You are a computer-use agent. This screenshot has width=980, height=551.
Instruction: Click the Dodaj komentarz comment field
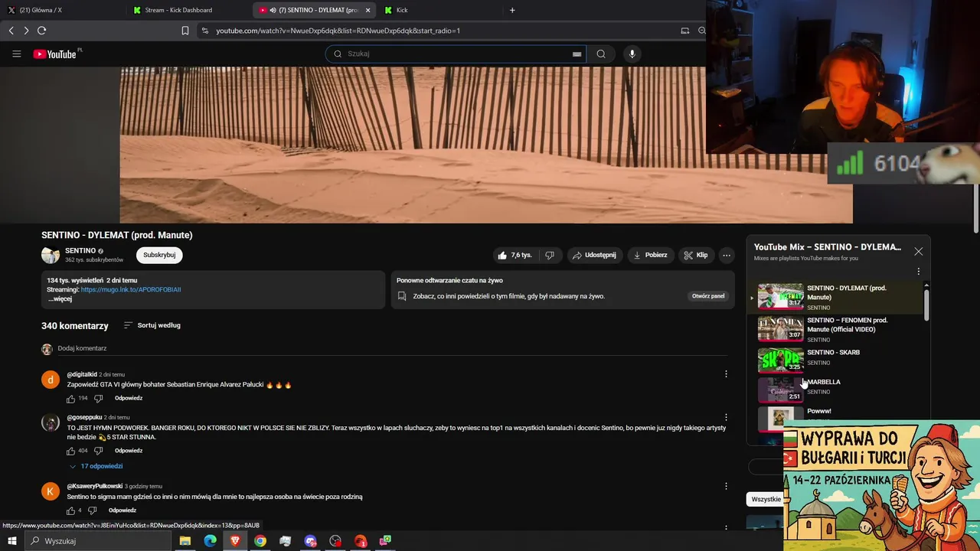pyautogui.click(x=390, y=349)
